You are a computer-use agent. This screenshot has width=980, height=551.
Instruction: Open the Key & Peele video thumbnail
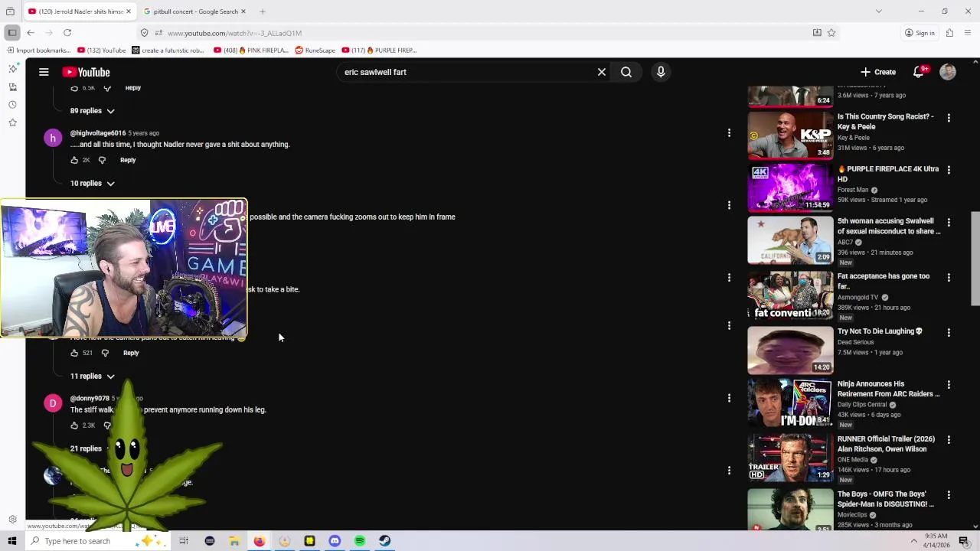pyautogui.click(x=790, y=135)
